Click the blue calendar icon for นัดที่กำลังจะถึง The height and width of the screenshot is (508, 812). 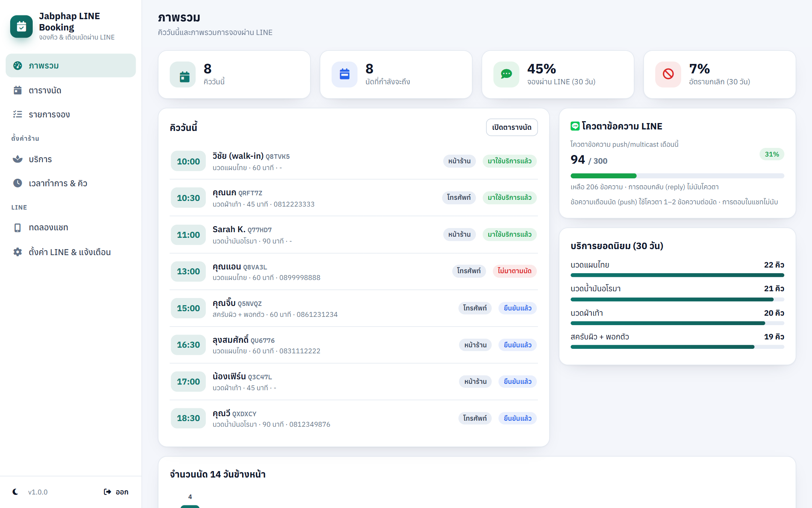coord(344,75)
